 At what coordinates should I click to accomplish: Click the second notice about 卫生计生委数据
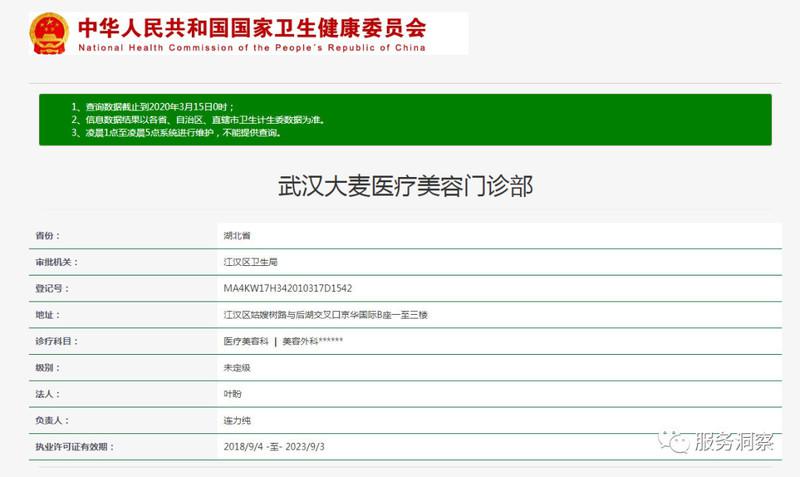pyautogui.click(x=198, y=119)
